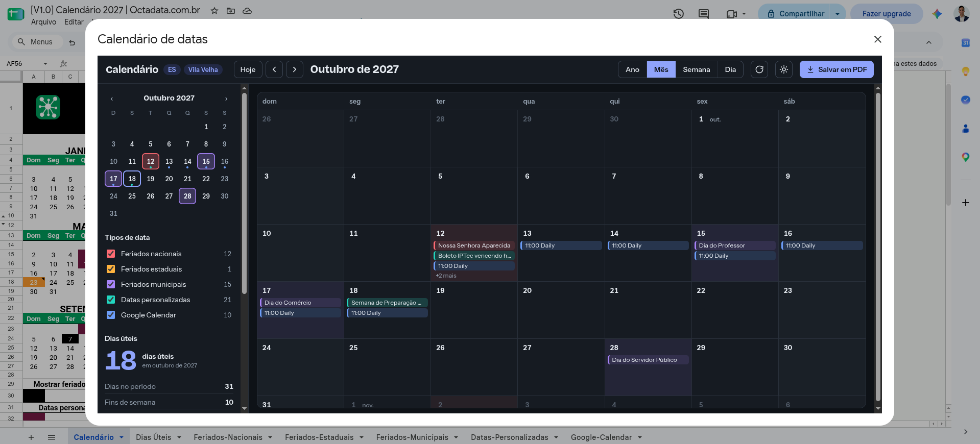Open comments icon in Sheets header

pyautogui.click(x=704, y=14)
